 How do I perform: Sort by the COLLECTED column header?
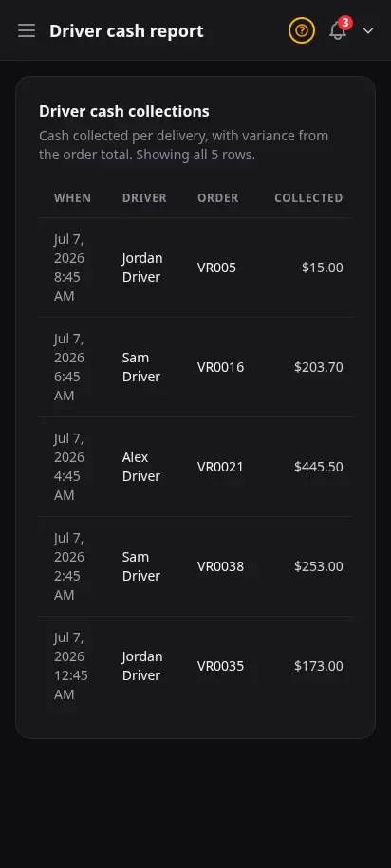308,198
